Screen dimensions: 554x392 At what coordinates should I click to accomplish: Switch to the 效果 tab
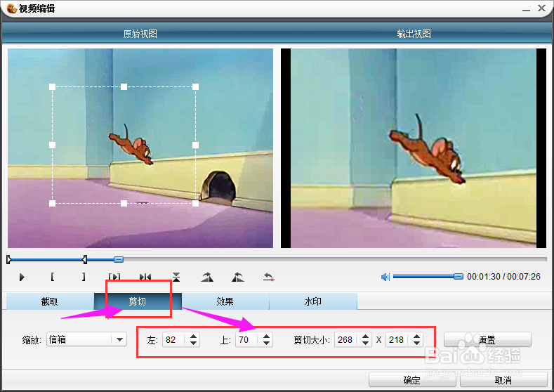coord(225,301)
